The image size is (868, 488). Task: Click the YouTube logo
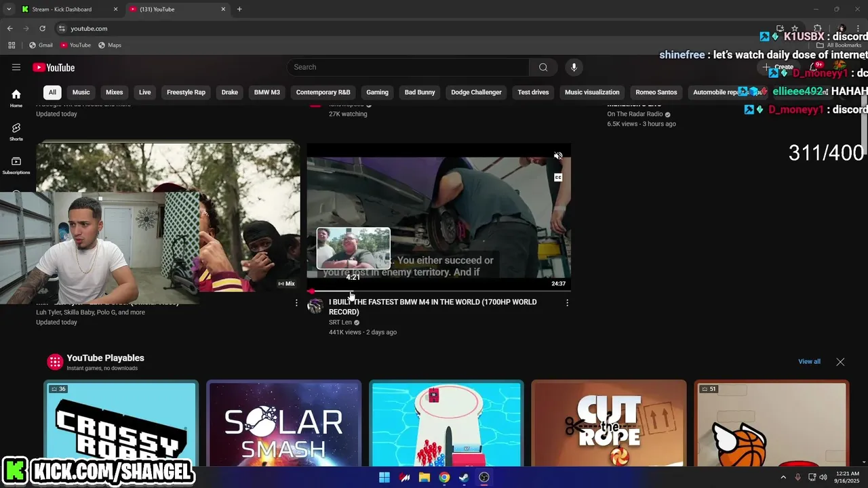point(54,67)
